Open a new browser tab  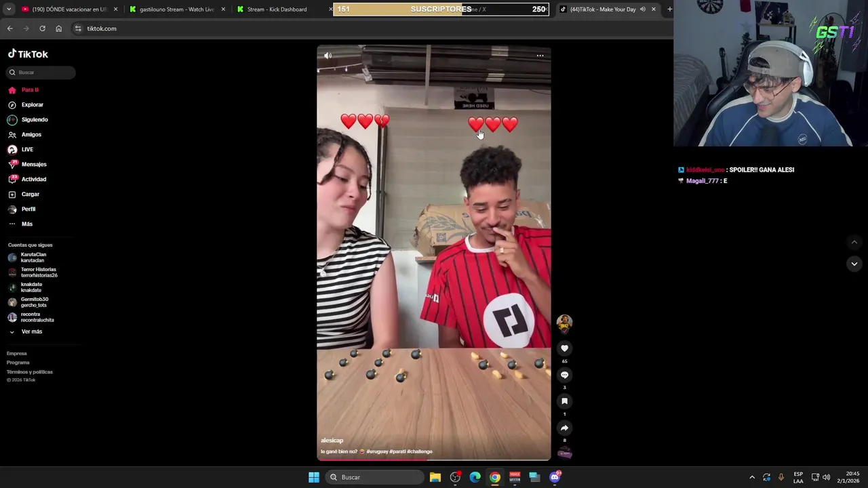coord(669,9)
